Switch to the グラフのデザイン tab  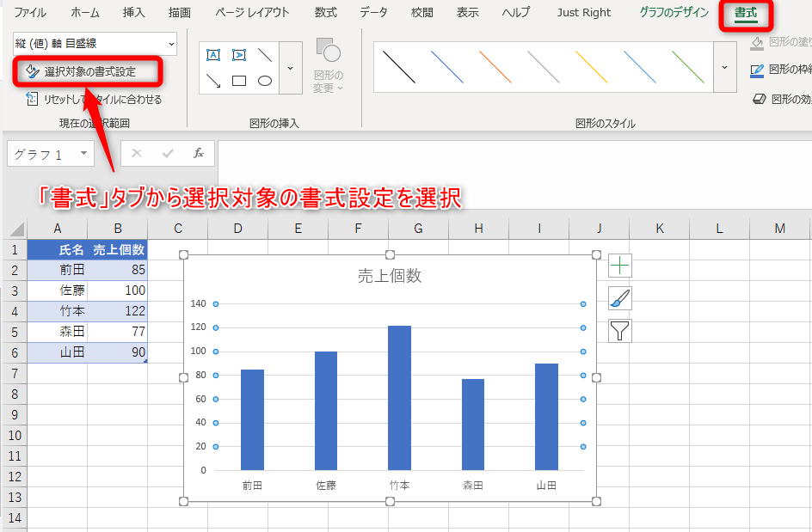(x=674, y=13)
